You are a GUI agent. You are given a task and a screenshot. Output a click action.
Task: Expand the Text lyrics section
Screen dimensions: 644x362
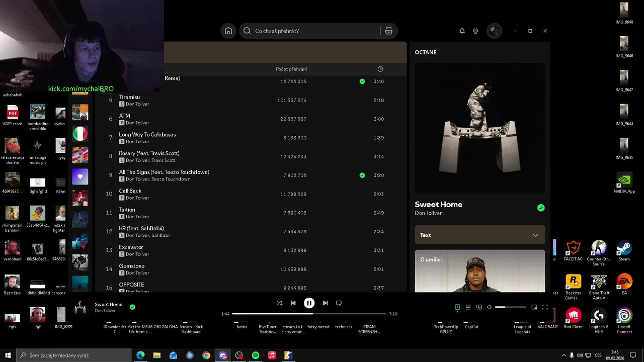479,235
